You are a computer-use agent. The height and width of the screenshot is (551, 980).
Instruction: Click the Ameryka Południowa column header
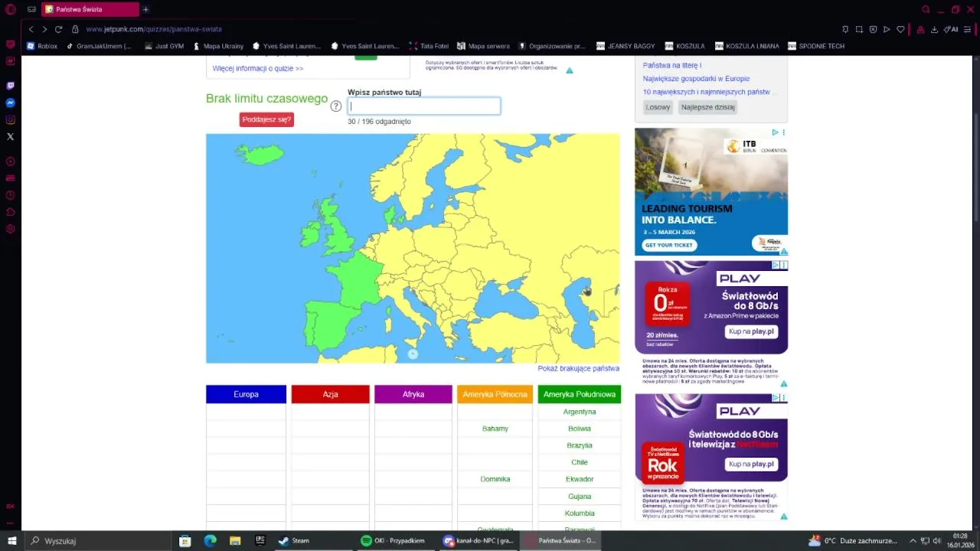click(580, 394)
